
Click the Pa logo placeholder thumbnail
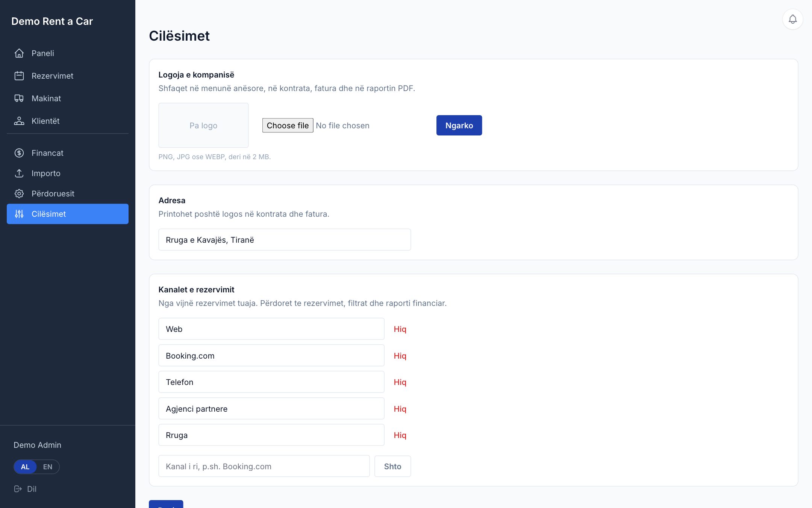click(x=203, y=125)
